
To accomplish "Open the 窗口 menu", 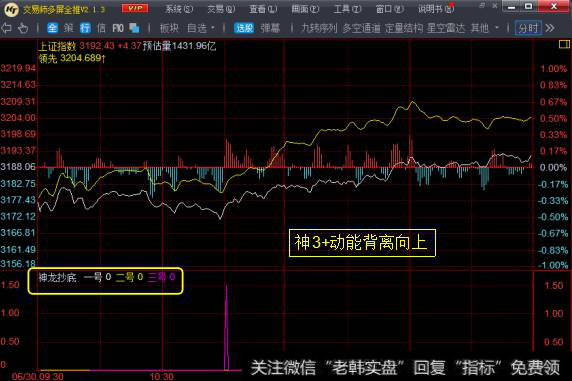I will click(390, 9).
